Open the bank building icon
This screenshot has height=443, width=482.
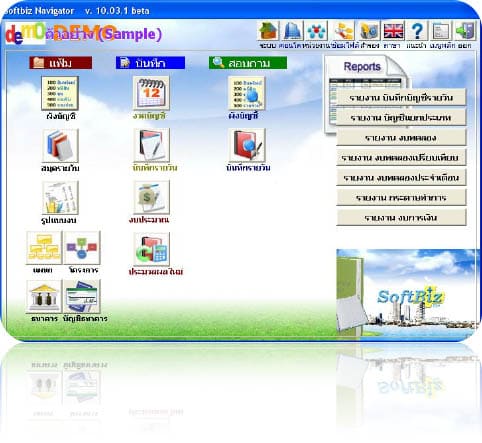coord(44,296)
